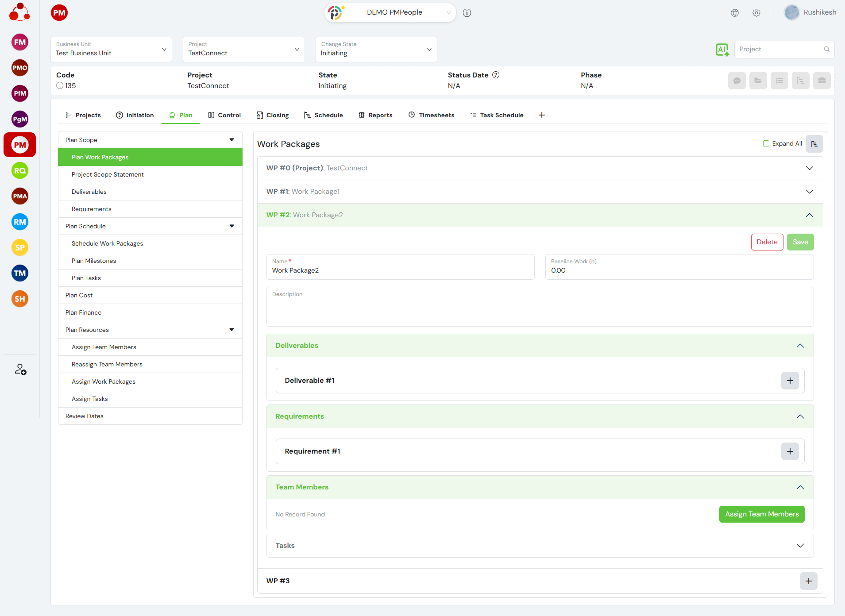Image resolution: width=845 pixels, height=616 pixels.
Task: Open the Timesheets tab
Action: (431, 115)
